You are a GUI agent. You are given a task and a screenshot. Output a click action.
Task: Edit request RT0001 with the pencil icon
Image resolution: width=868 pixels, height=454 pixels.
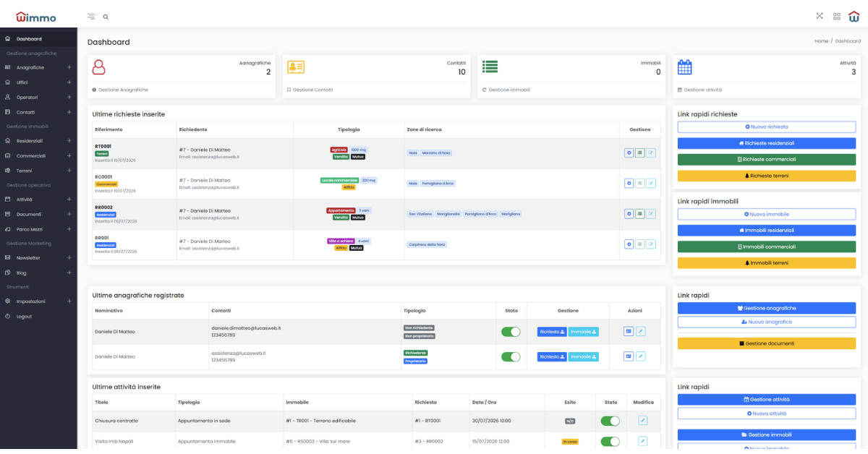pos(651,153)
